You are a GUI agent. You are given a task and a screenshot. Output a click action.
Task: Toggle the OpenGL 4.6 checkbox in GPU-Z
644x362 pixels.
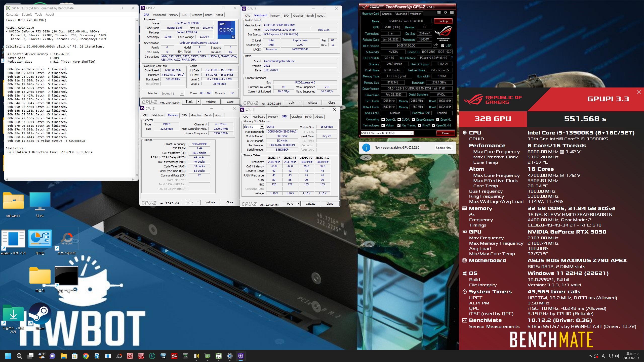pyautogui.click(x=433, y=125)
